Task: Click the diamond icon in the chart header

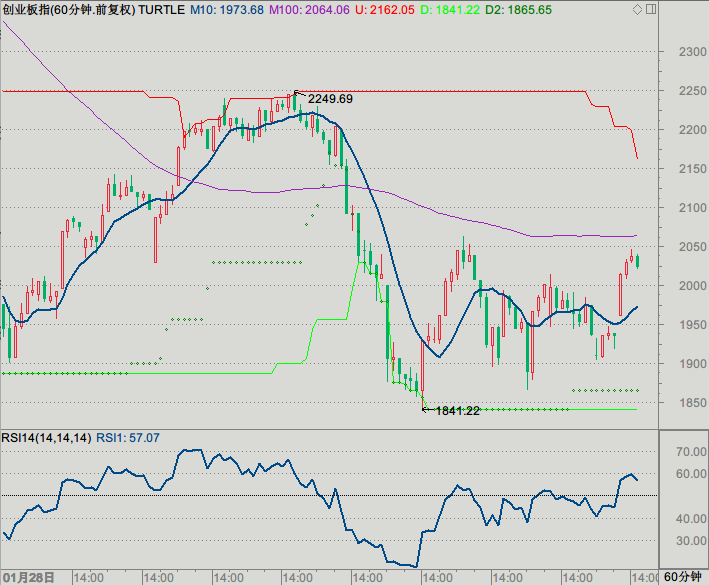Action: point(637,9)
